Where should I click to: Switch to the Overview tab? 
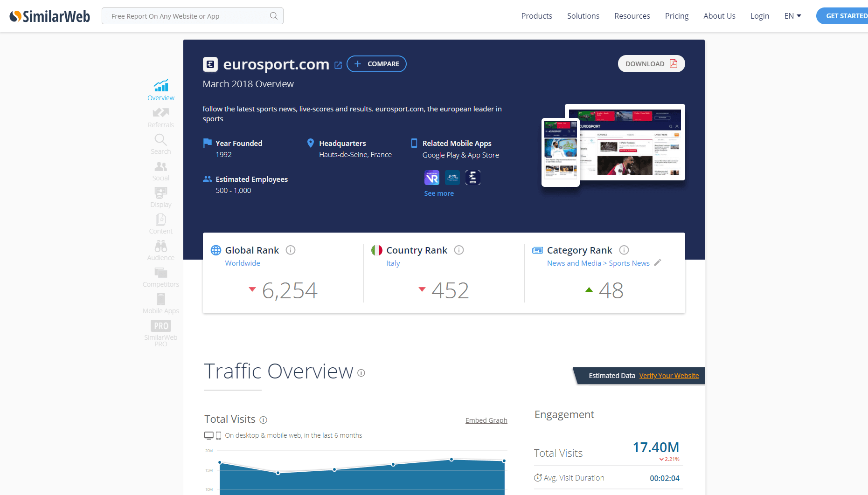click(x=160, y=89)
